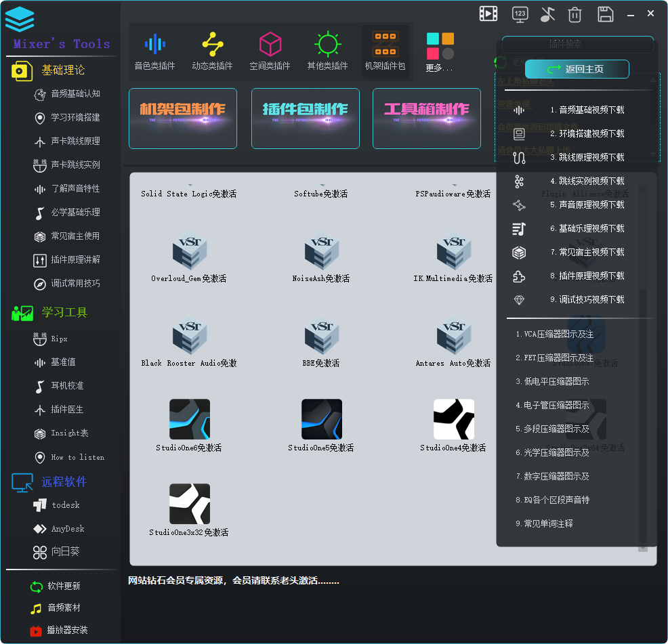The width and height of the screenshot is (668, 644).
Task: Open the 更多... colored tiles menu
Action: tap(440, 52)
